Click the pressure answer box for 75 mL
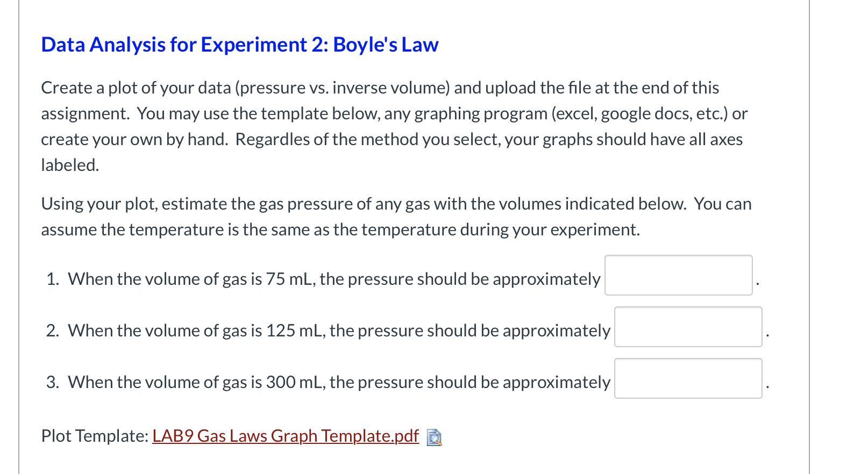The image size is (868, 474). coord(678,275)
